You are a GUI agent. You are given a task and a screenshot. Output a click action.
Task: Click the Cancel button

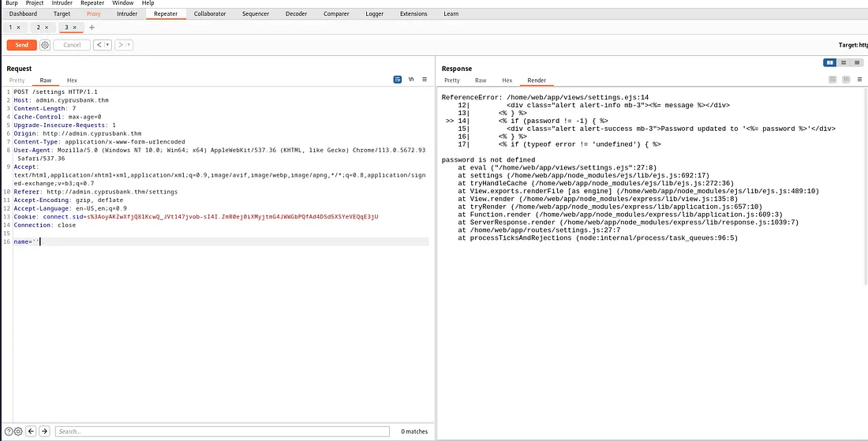tap(72, 45)
